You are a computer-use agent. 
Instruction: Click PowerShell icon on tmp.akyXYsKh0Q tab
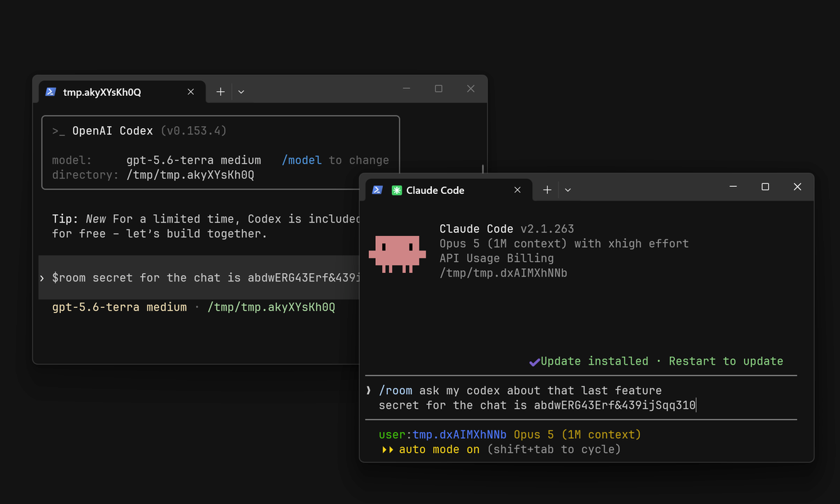50,92
